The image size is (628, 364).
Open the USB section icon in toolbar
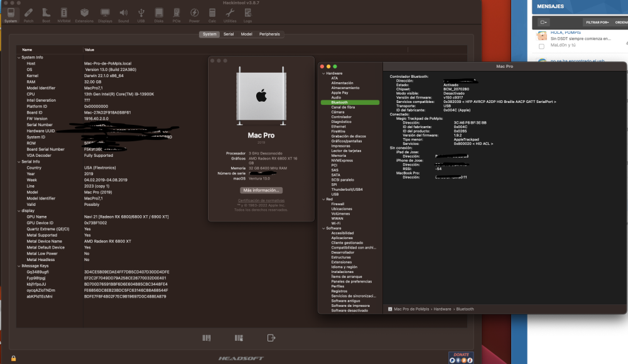(141, 15)
